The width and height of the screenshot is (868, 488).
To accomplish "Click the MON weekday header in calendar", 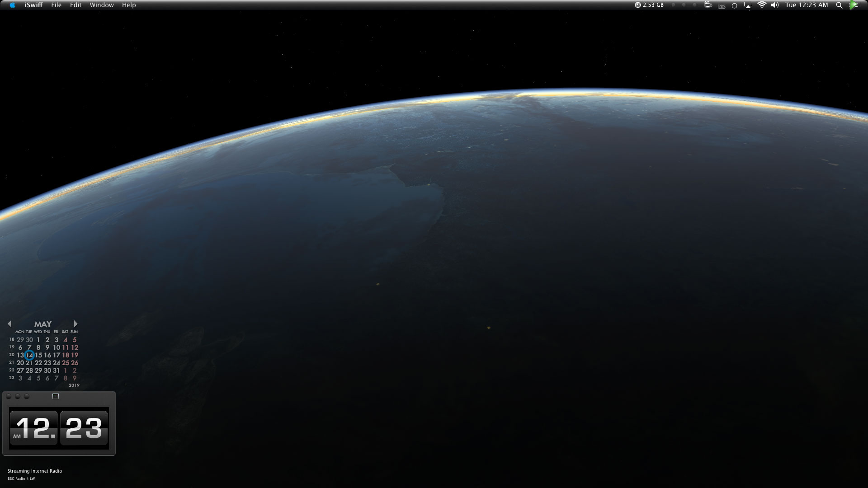I will click(20, 332).
